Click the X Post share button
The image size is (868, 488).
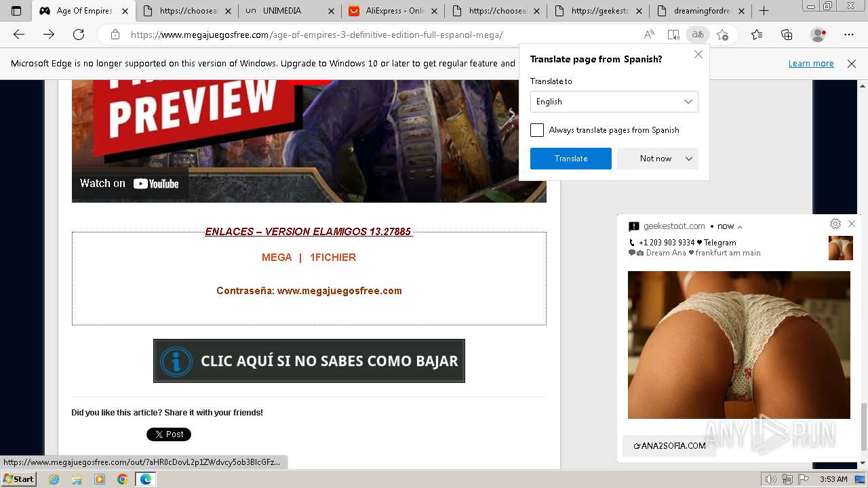click(169, 434)
